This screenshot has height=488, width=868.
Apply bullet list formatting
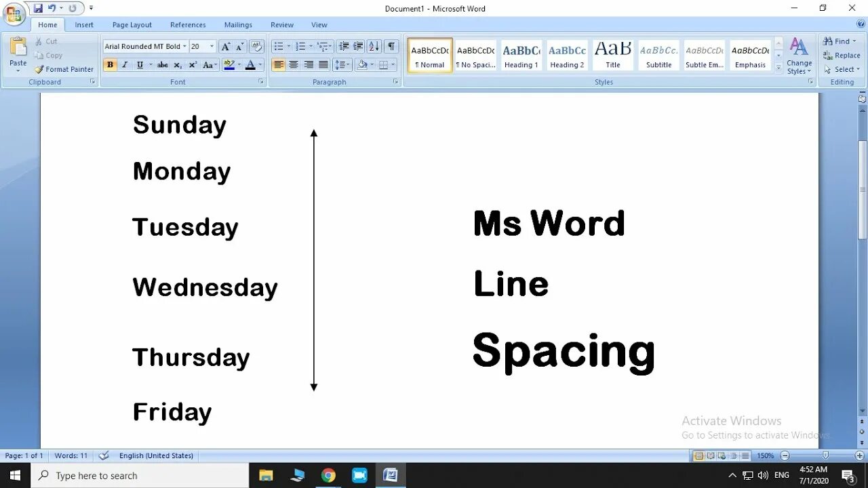pyautogui.click(x=278, y=46)
